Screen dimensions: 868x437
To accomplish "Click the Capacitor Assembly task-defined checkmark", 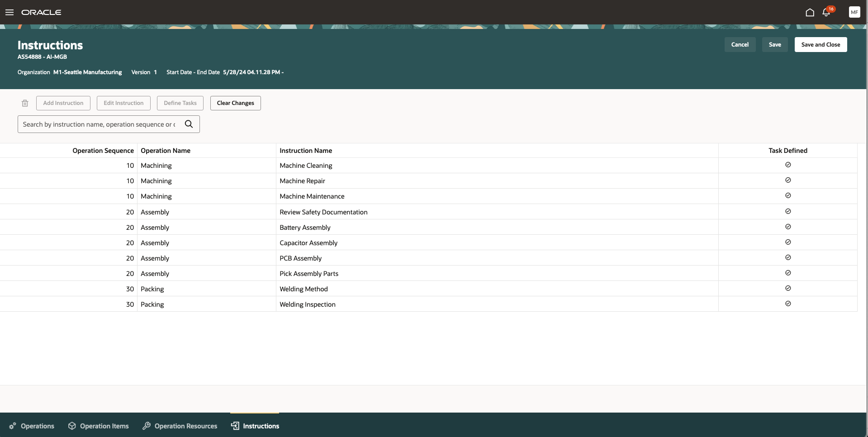I will tap(788, 242).
